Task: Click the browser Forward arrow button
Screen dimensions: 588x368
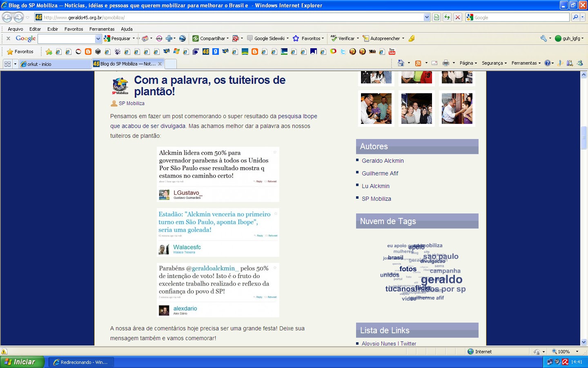Action: 18,18
